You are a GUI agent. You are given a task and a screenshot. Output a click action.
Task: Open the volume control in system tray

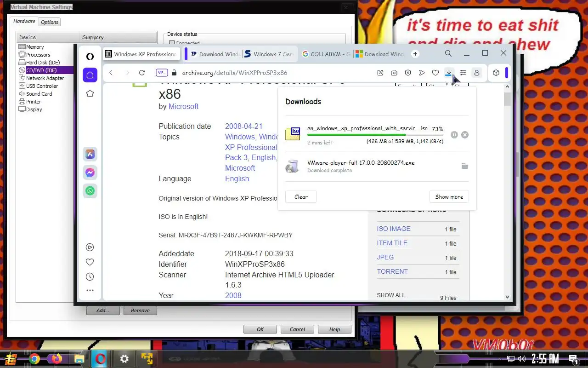(x=521, y=359)
